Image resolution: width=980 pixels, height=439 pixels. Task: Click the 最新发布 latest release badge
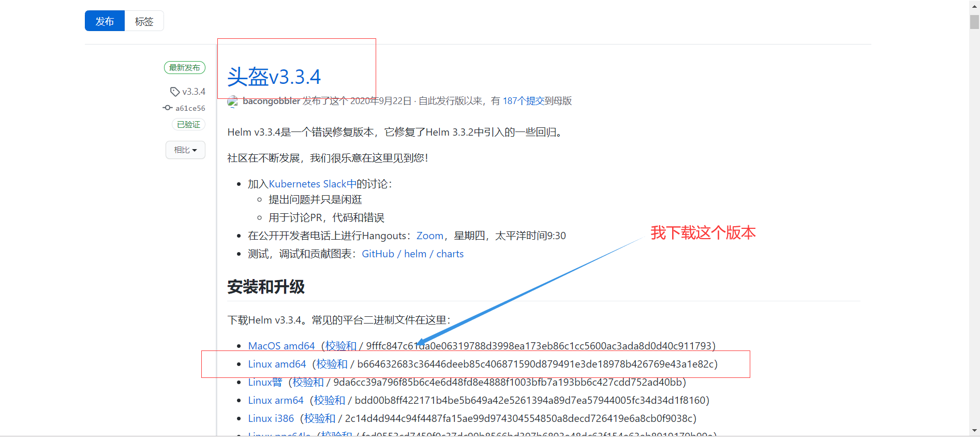(x=185, y=68)
